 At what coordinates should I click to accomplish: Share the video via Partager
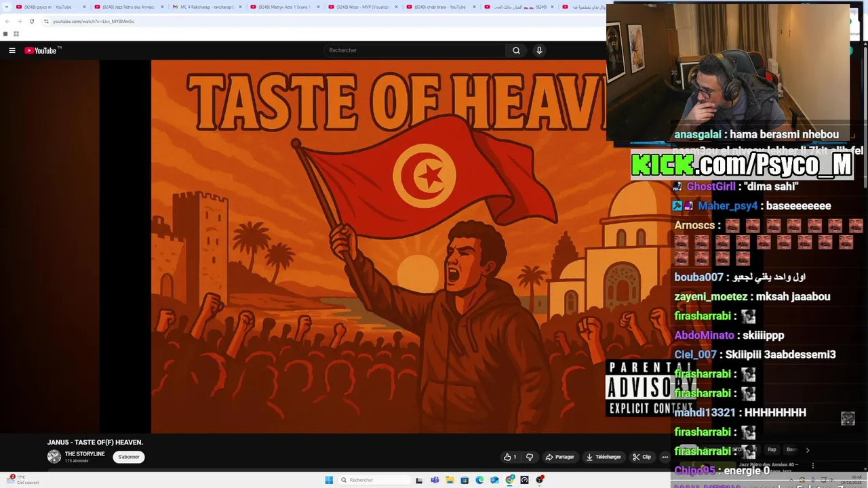tap(560, 457)
